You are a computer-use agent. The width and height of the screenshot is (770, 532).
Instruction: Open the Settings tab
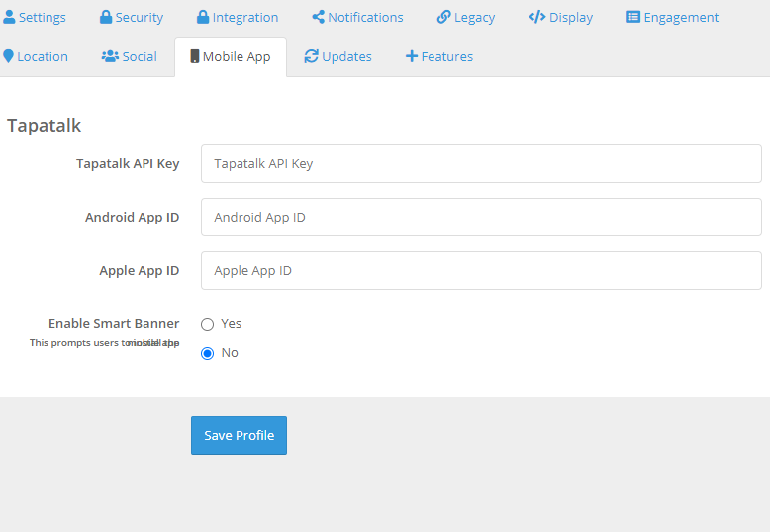pyautogui.click(x=35, y=17)
